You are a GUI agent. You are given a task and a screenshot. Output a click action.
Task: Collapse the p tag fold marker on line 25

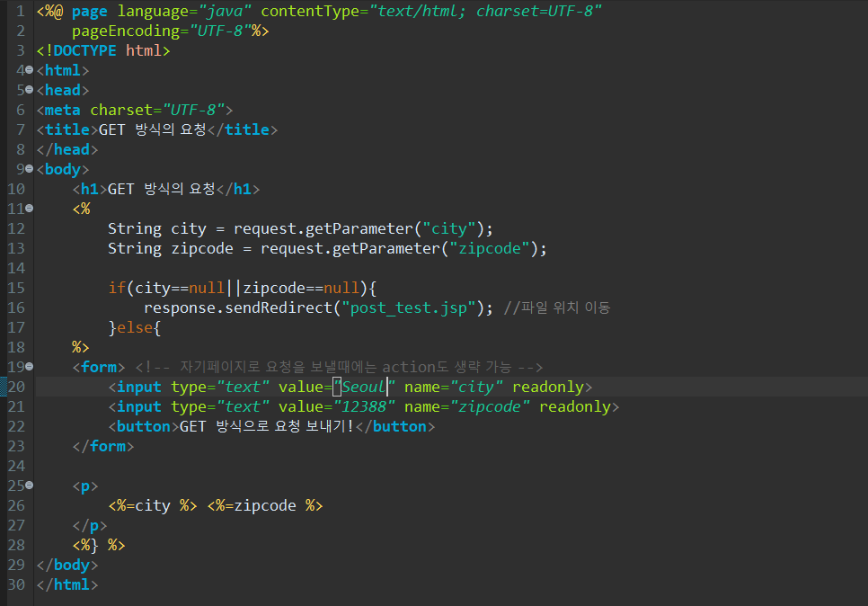[x=30, y=486]
